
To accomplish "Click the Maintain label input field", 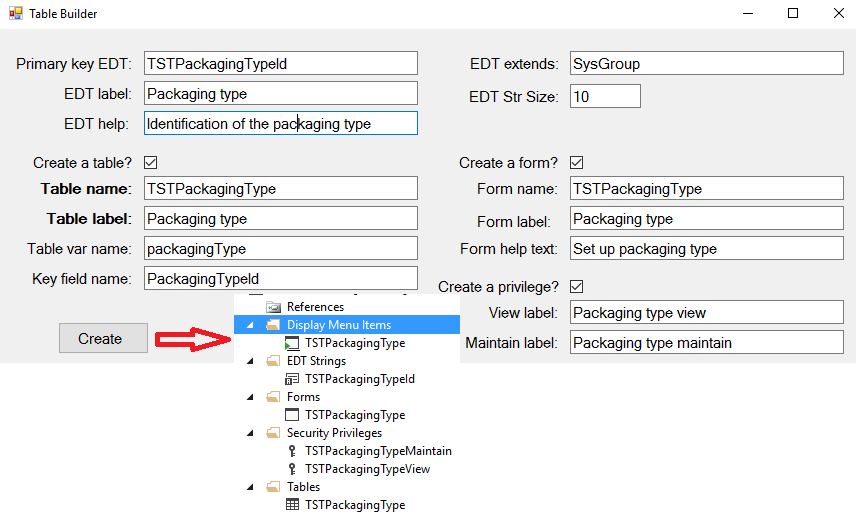I will [706, 342].
